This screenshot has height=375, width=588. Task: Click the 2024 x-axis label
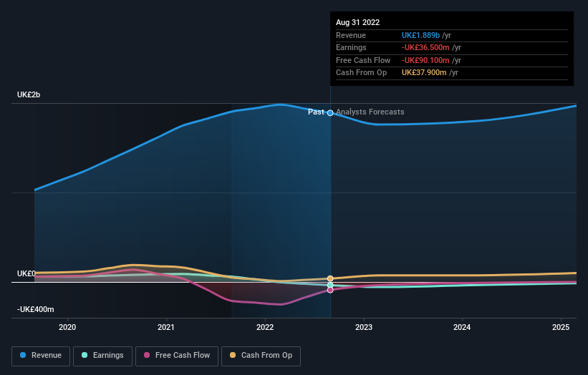pyautogui.click(x=462, y=327)
